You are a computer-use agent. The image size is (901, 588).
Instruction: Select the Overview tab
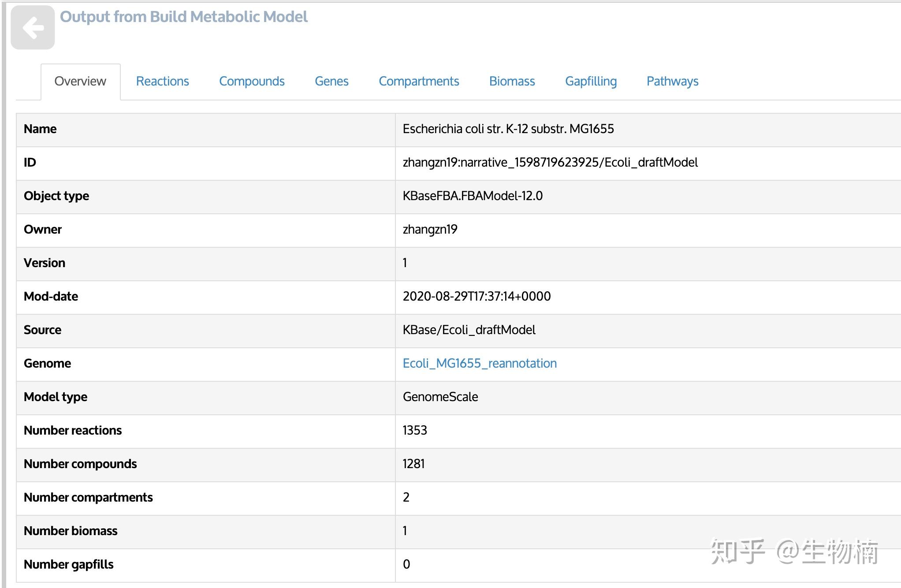pyautogui.click(x=80, y=82)
